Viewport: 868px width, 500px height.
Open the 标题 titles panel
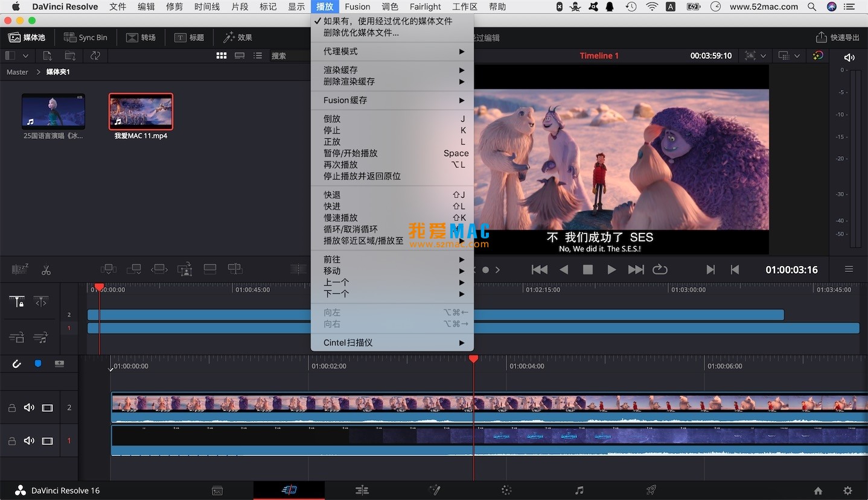189,37
